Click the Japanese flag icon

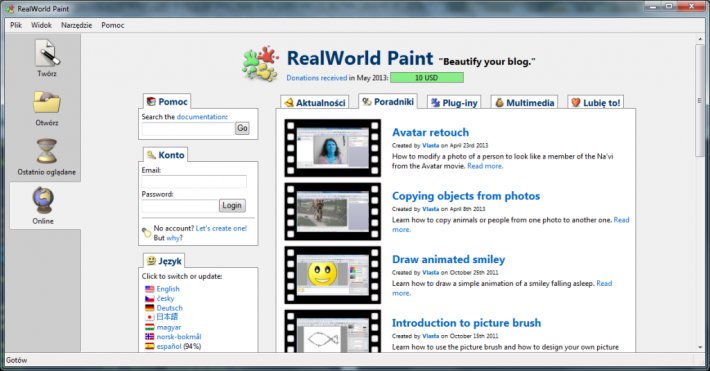149,317
